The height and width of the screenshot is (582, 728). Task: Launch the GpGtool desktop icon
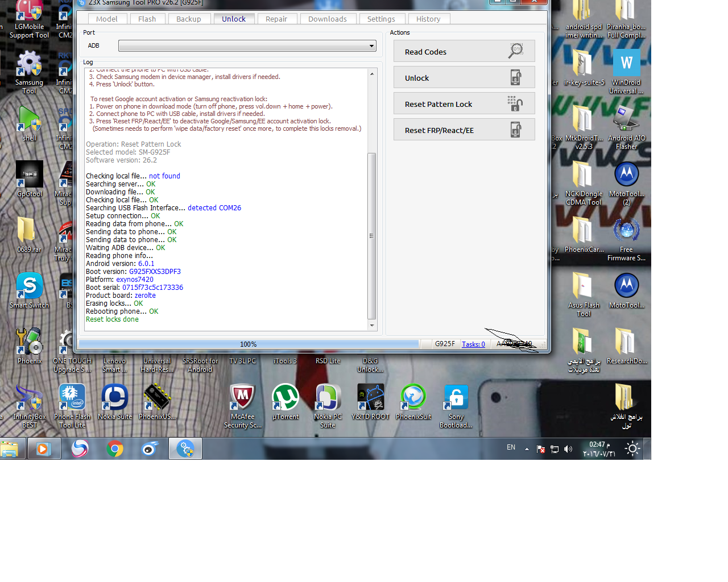coord(30,179)
